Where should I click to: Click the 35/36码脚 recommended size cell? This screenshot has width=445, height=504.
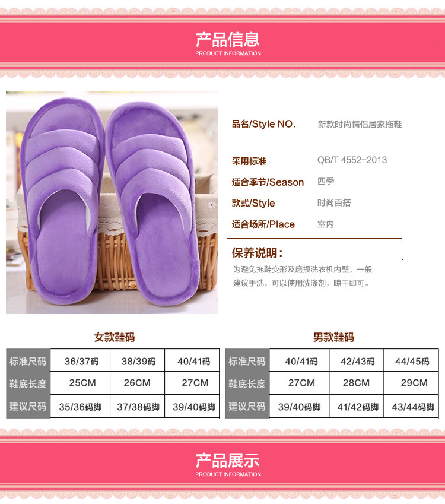point(80,407)
